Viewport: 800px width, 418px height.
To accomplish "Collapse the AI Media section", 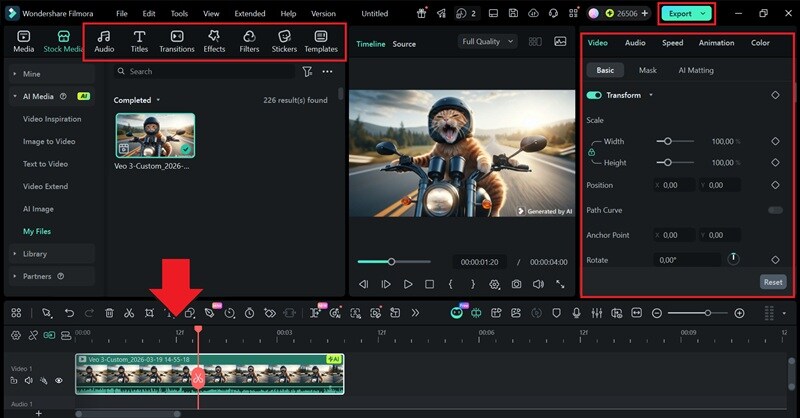I will tap(15, 96).
